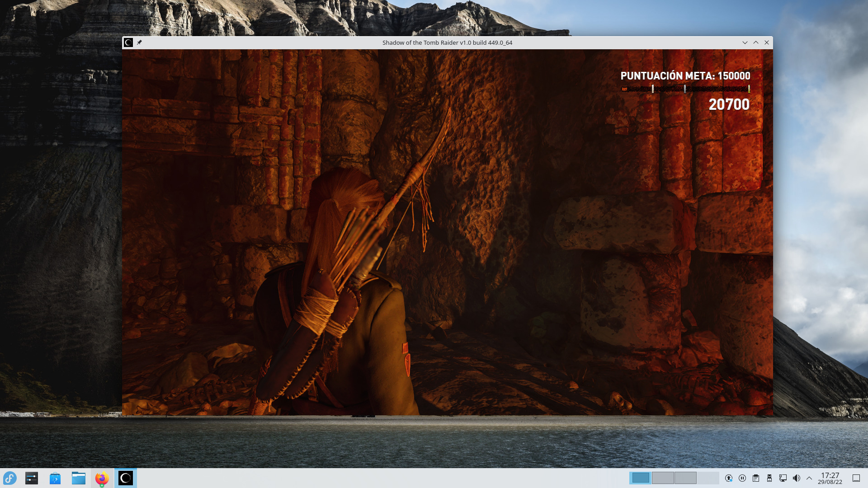Close the Shadow of the Tomb Raider window
Image resolution: width=868 pixels, height=488 pixels.
[x=767, y=42]
